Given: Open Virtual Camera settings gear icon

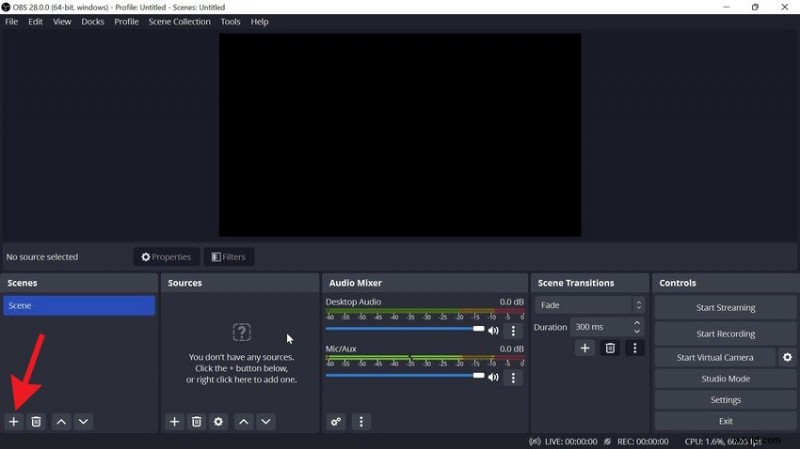Looking at the screenshot, I should pyautogui.click(x=787, y=357).
